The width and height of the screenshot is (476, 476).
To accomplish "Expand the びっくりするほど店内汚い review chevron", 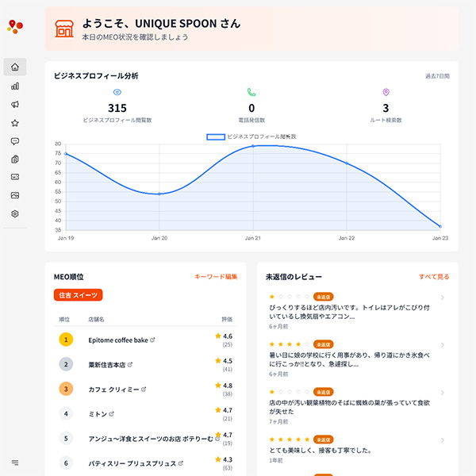I will [x=442, y=299].
